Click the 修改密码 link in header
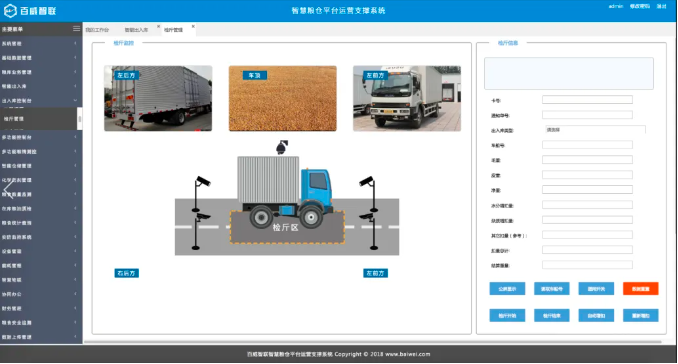Screen dimensions: 678x364 pos(640,6)
